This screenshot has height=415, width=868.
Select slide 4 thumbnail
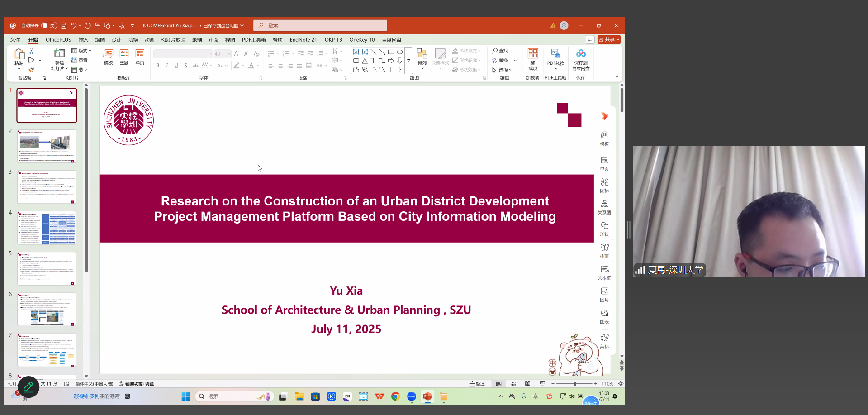(x=47, y=228)
